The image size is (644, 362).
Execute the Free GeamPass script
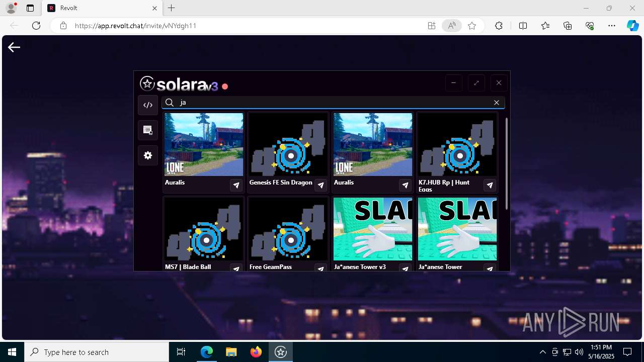[x=321, y=268]
